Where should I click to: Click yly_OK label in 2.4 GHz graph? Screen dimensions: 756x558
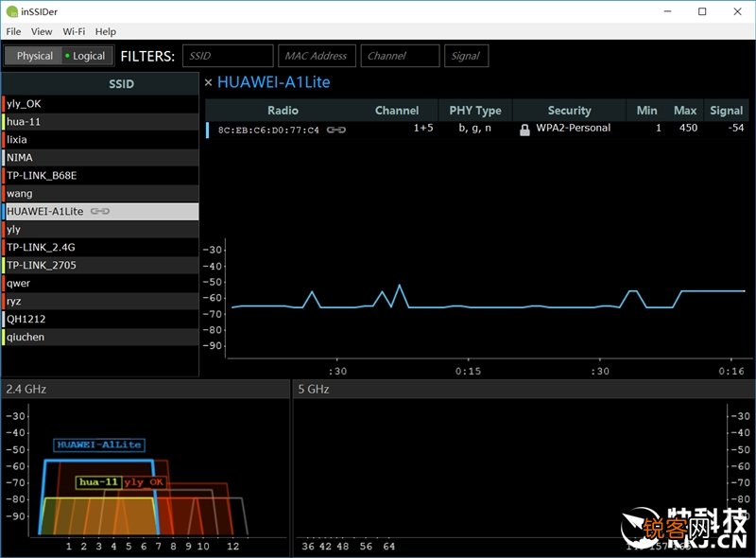144,482
